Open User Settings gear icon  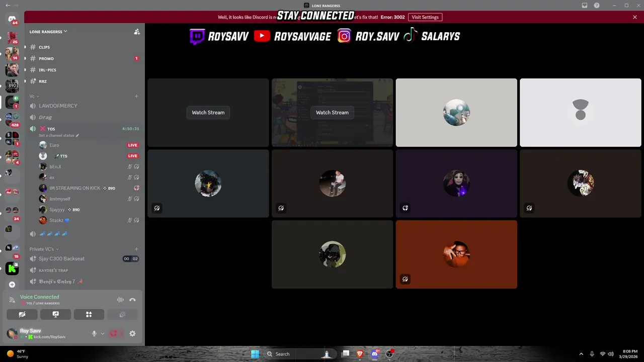coord(132,333)
